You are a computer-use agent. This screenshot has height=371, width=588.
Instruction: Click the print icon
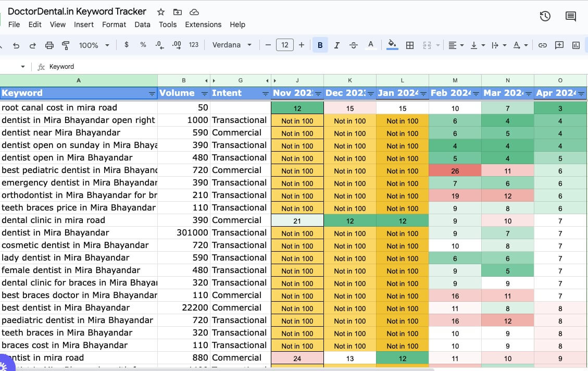[x=49, y=45]
